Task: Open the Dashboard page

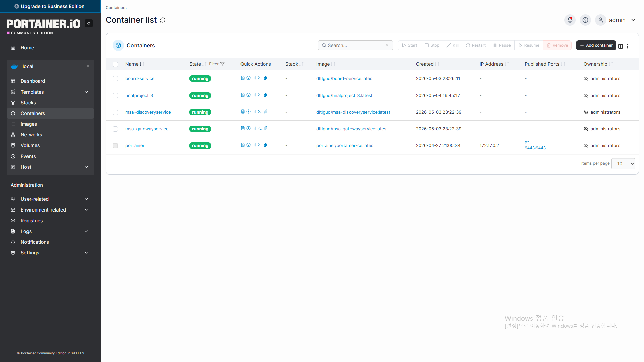Action: click(x=50, y=81)
